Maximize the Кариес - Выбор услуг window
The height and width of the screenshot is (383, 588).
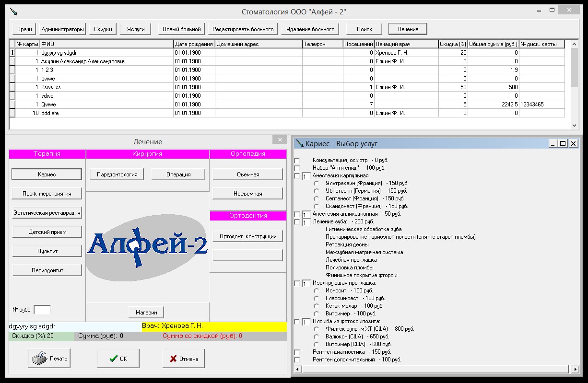coord(563,143)
